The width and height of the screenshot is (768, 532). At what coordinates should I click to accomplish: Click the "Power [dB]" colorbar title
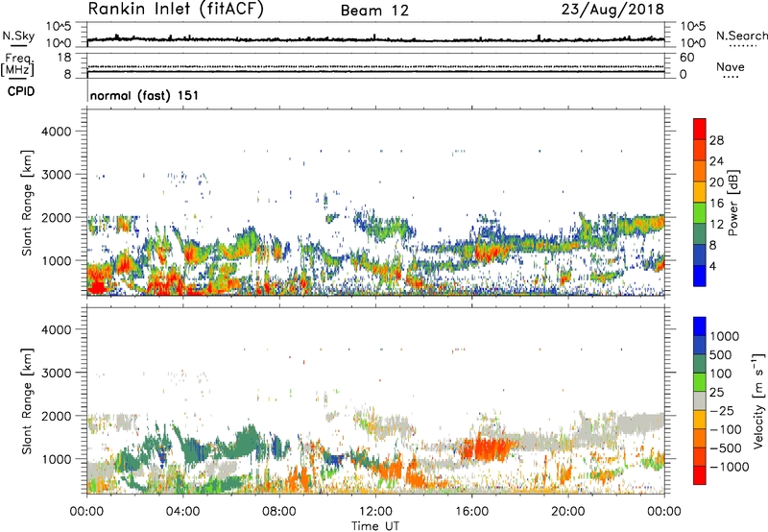pyautogui.click(x=732, y=203)
